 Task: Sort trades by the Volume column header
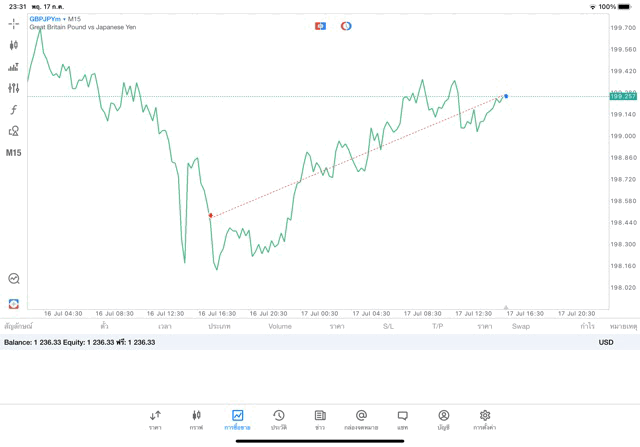(280, 326)
